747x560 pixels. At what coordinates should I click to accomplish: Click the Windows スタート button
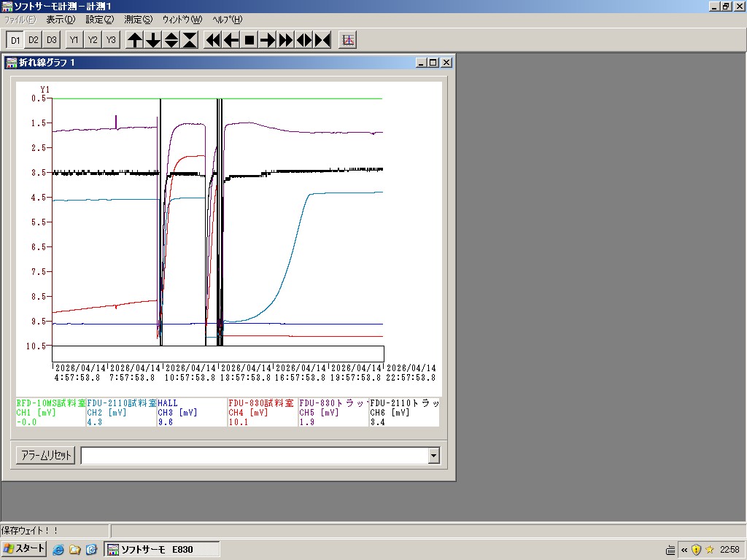(x=25, y=549)
